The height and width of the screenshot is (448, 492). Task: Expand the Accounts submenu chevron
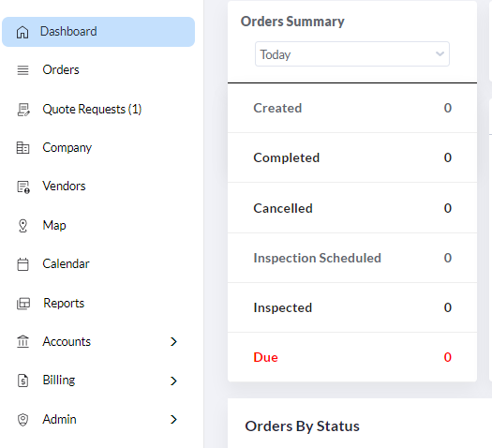tap(173, 342)
